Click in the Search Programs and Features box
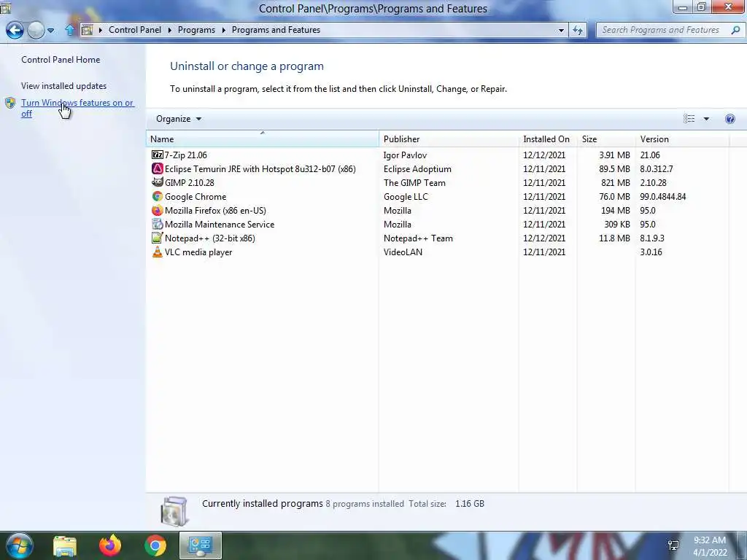This screenshot has width=747, height=560. [x=660, y=30]
